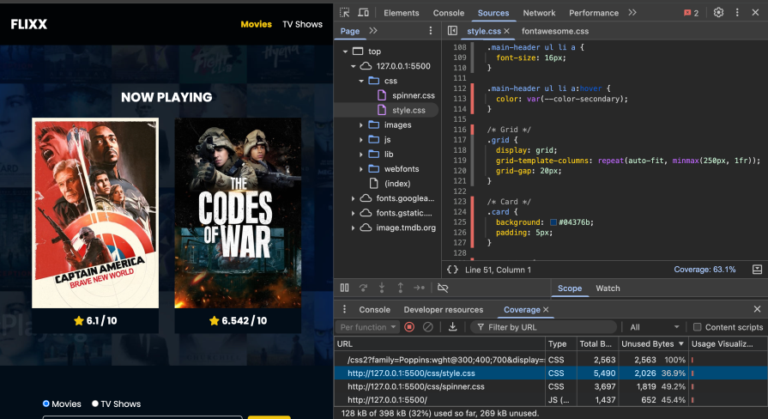The image size is (768, 419).
Task: Click the star icon under Captain America
Action: [78, 320]
